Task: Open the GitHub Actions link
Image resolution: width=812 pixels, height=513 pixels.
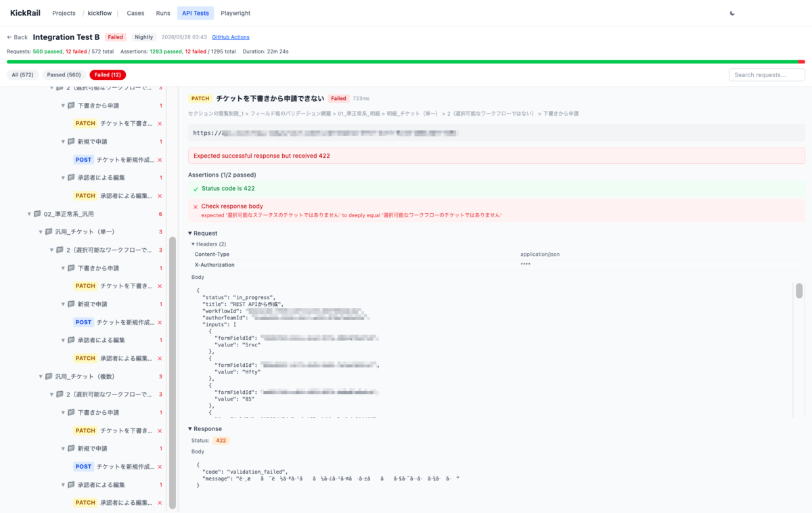Action: click(x=231, y=37)
